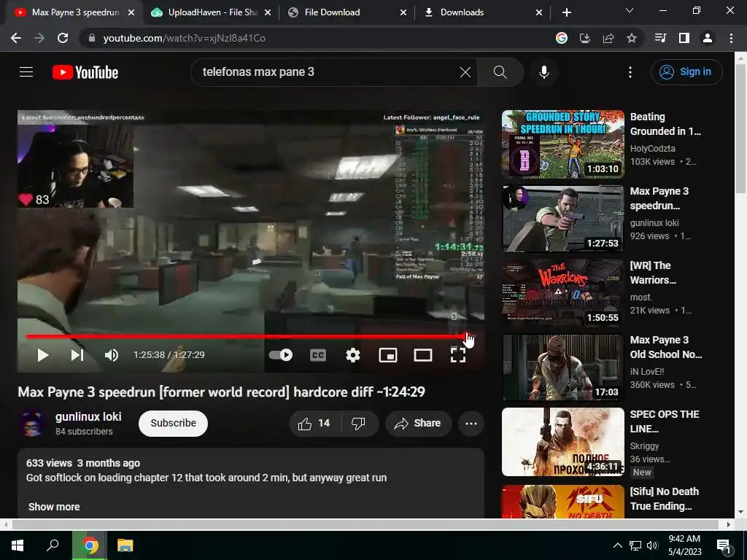Viewport: 747px width, 560px height.
Task: Click the address bar URL
Action: (x=184, y=38)
